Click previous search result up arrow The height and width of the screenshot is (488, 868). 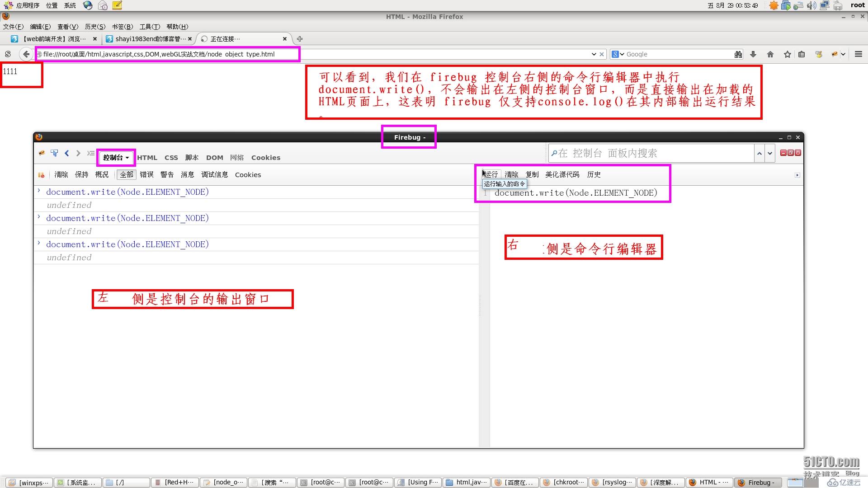[759, 154]
